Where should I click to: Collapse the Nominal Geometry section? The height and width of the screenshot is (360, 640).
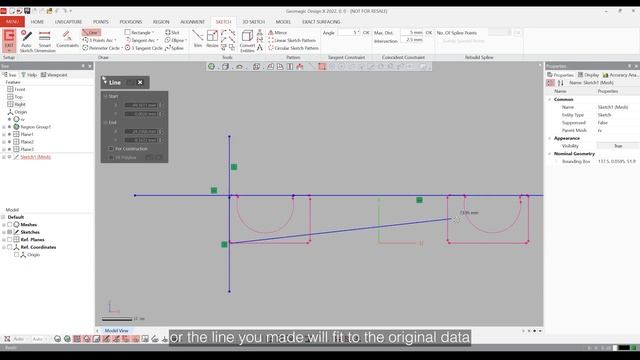[x=549, y=153]
